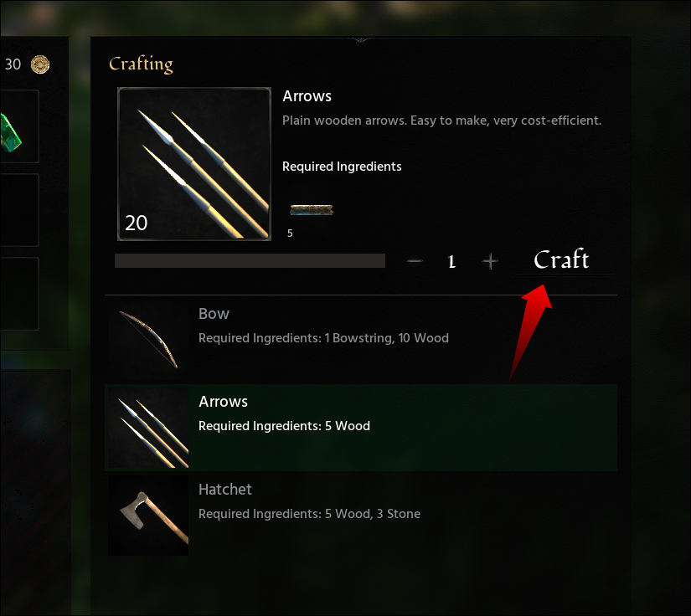The height and width of the screenshot is (616, 691).
Task: Select the Hatchet recipe icon
Action: tap(148, 516)
